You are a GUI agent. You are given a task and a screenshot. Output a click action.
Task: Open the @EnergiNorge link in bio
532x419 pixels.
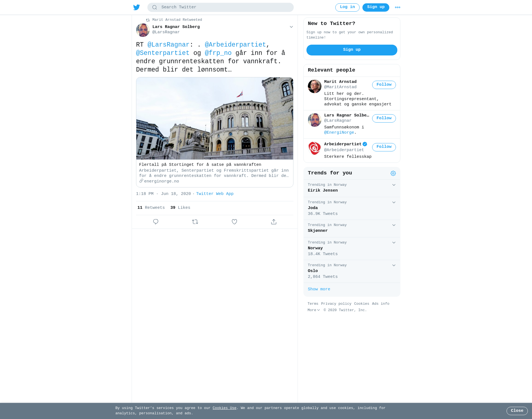point(339,133)
